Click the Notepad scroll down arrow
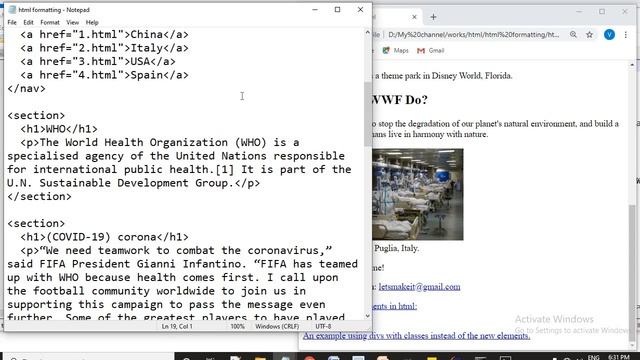The image size is (640, 360). coord(367,316)
